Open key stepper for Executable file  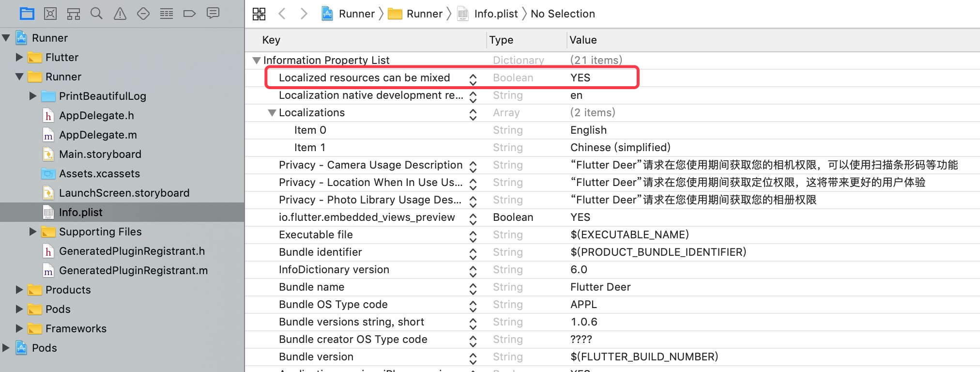(473, 236)
